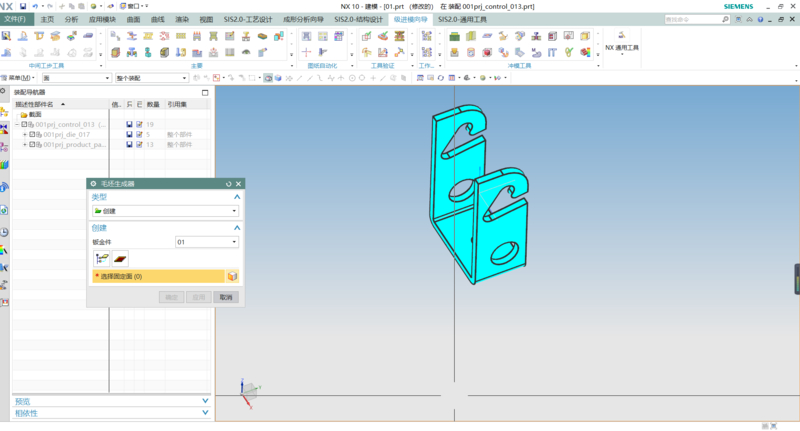The width and height of the screenshot is (800, 431).
Task: Open the 整个装配 scope dropdown
Action: [152, 78]
